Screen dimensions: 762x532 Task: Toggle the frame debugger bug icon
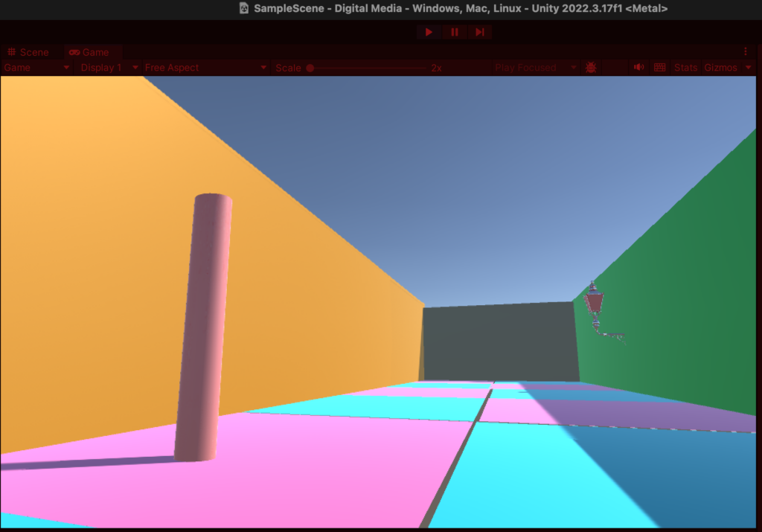591,68
